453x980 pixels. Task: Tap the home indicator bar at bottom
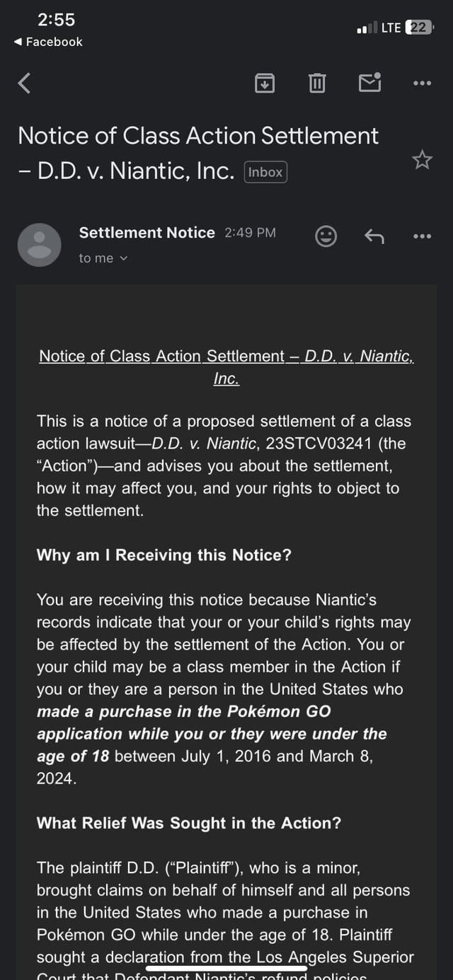226,968
